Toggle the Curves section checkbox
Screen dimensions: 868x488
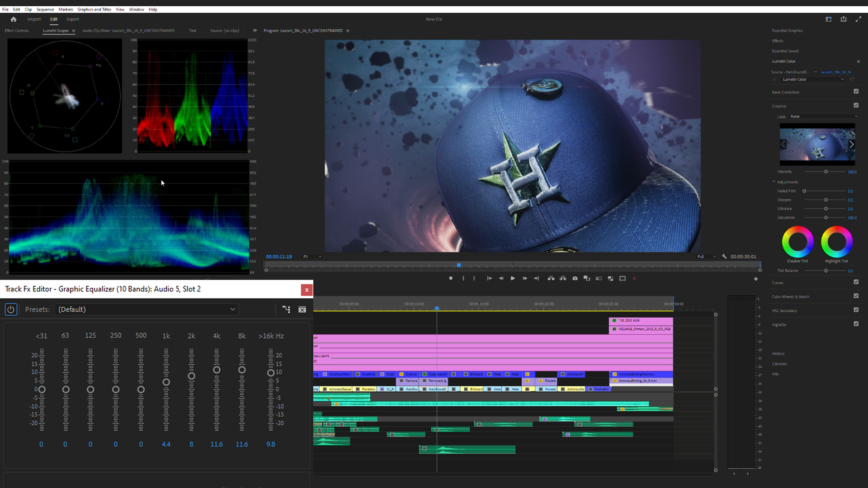856,282
